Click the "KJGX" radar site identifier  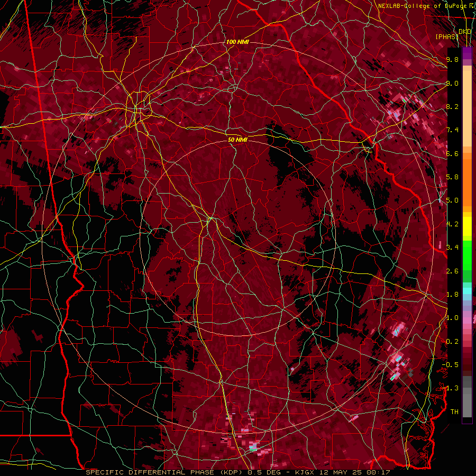pos(305,472)
